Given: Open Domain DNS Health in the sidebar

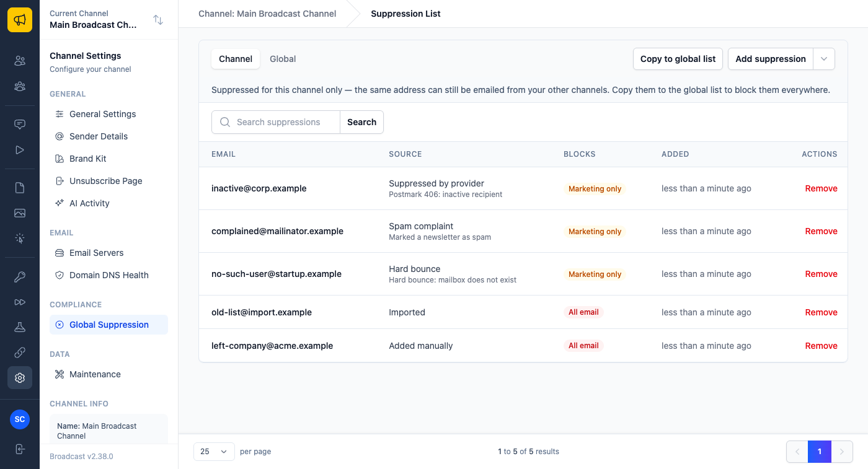Looking at the screenshot, I should pos(108,275).
